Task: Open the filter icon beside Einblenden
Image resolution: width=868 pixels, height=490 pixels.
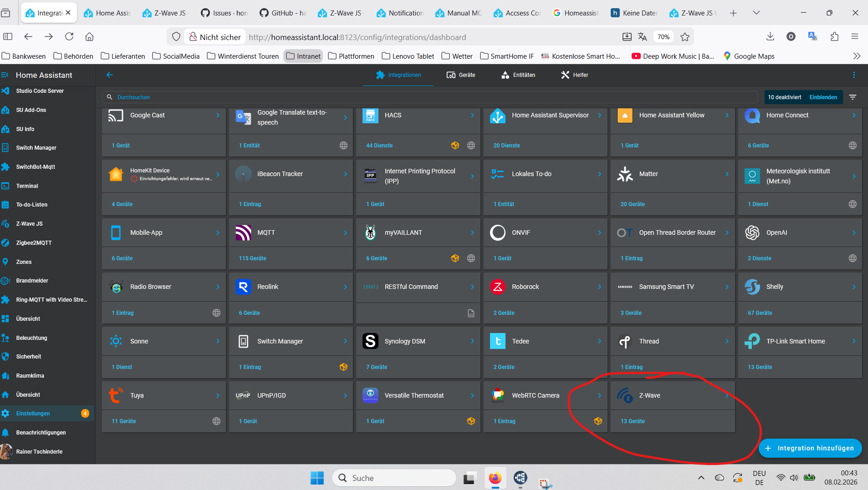Action: pyautogui.click(x=853, y=97)
